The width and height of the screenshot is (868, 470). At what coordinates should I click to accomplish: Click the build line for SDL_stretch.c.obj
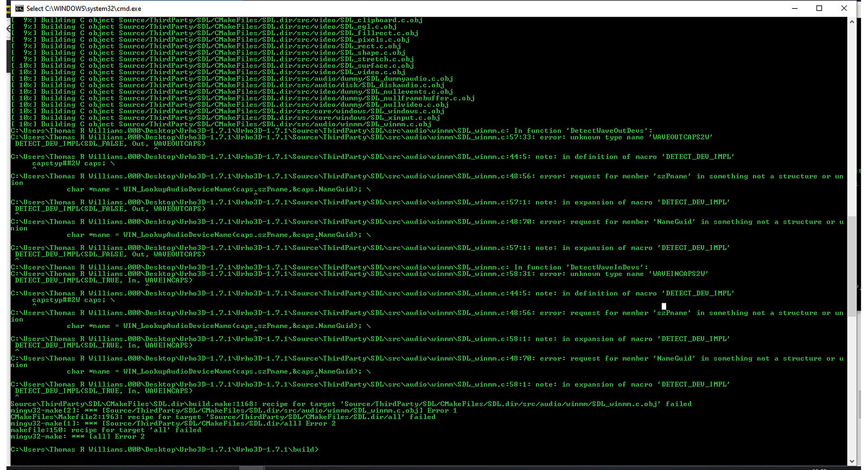tap(213, 59)
